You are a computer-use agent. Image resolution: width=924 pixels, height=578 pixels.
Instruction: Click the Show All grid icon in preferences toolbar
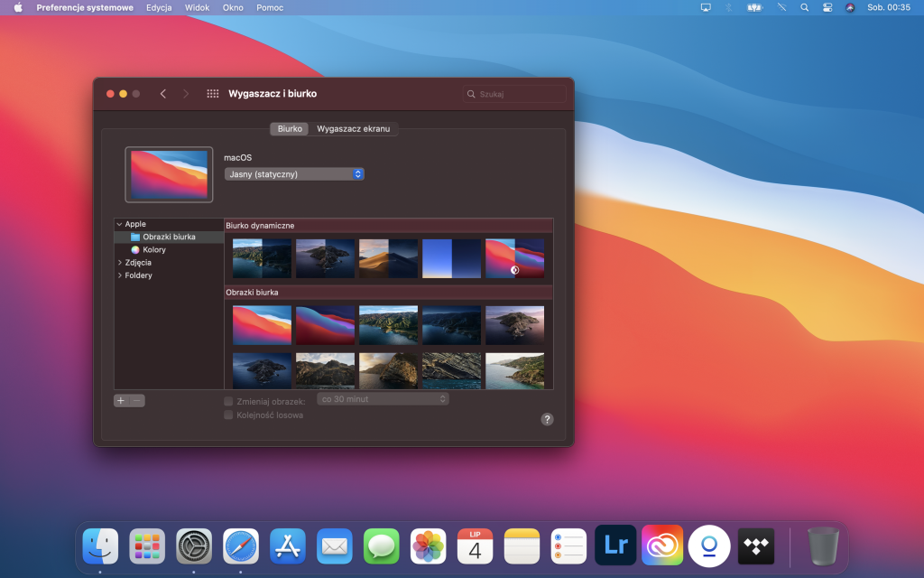click(213, 93)
